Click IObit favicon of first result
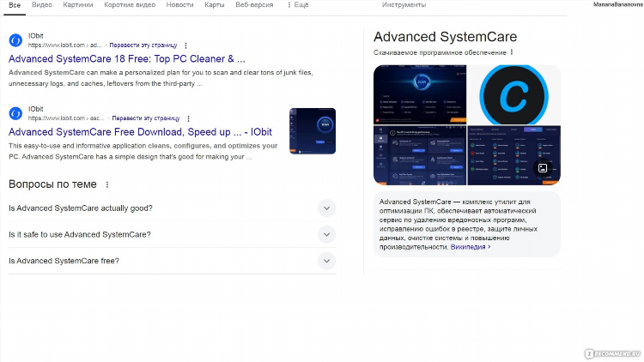This screenshot has width=644, height=362. tap(15, 40)
